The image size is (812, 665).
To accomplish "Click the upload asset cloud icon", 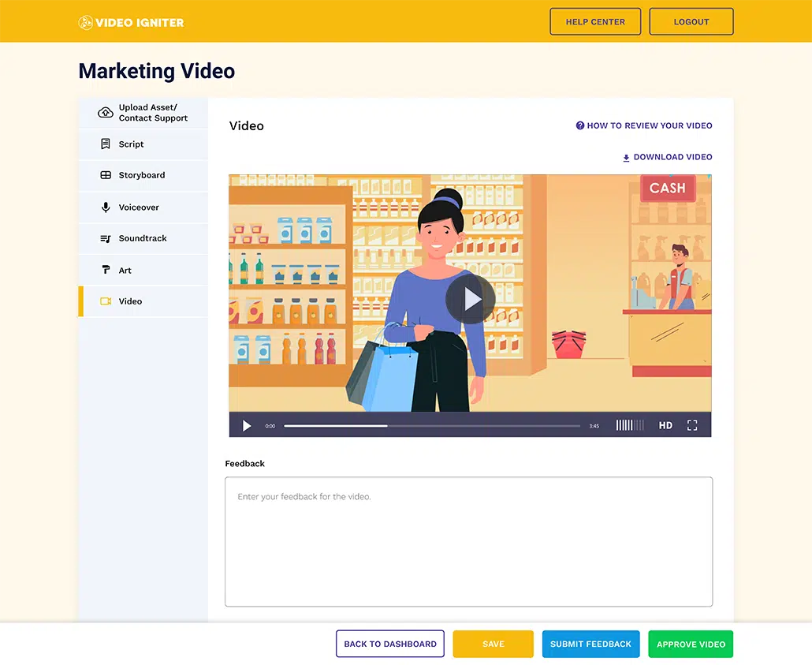I will click(x=105, y=113).
